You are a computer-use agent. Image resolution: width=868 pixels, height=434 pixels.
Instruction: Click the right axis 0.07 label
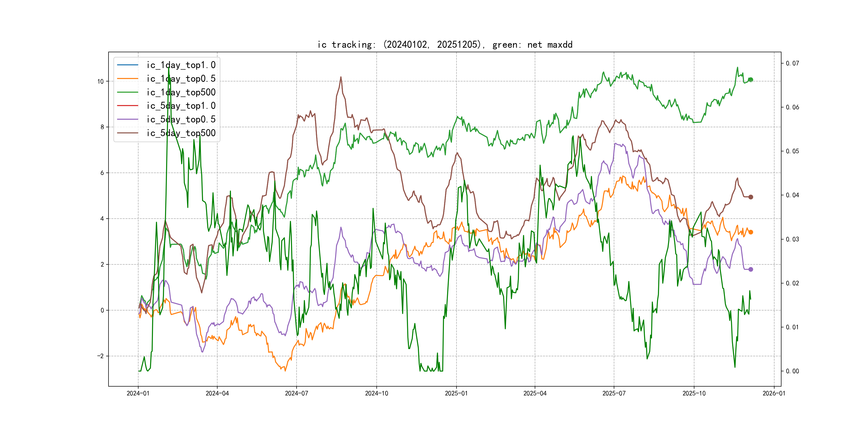point(792,63)
